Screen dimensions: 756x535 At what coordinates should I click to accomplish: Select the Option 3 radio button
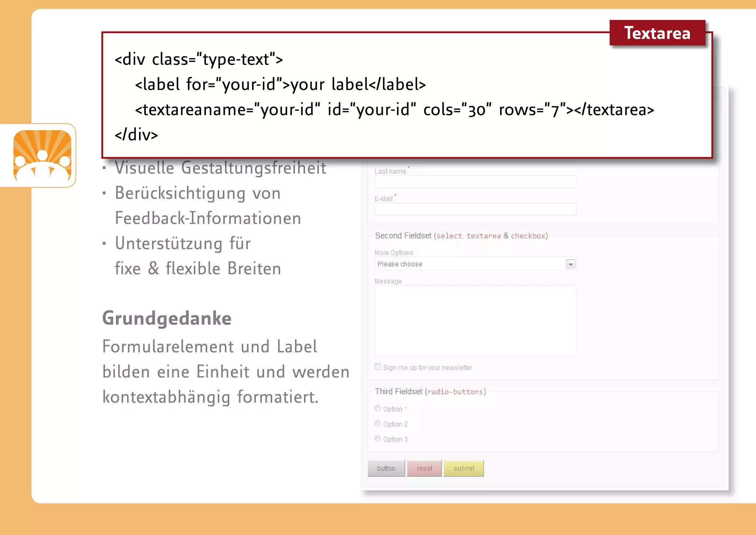click(377, 439)
